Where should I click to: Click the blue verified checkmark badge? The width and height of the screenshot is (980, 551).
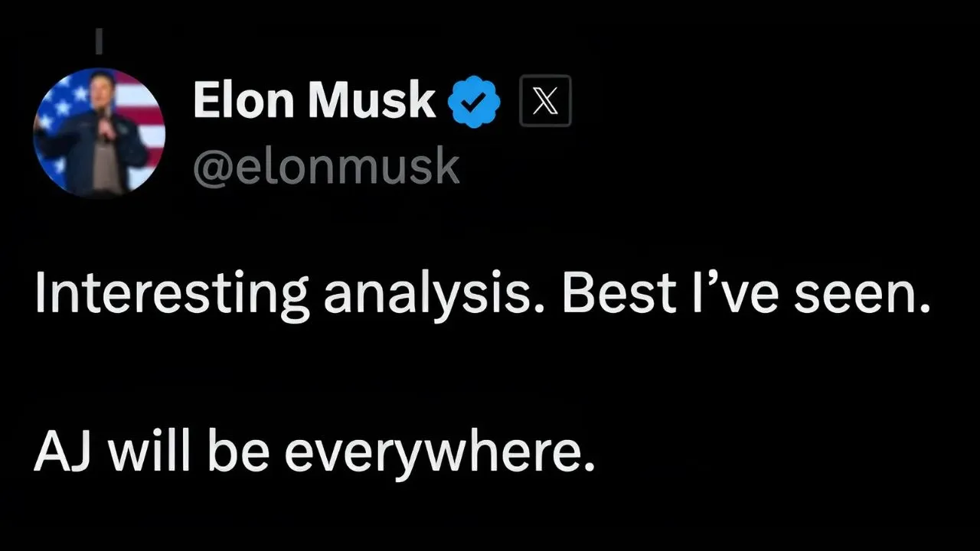pos(473,100)
